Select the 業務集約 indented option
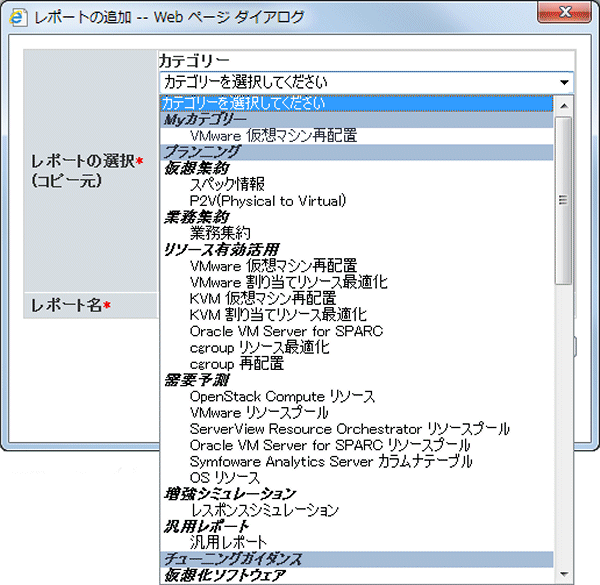This screenshot has height=585, width=600. 220,233
